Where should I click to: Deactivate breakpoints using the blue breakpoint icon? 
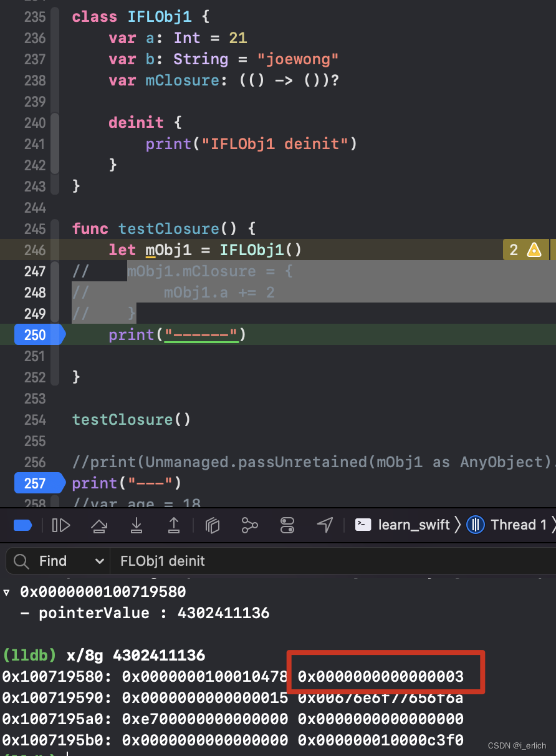(x=22, y=525)
